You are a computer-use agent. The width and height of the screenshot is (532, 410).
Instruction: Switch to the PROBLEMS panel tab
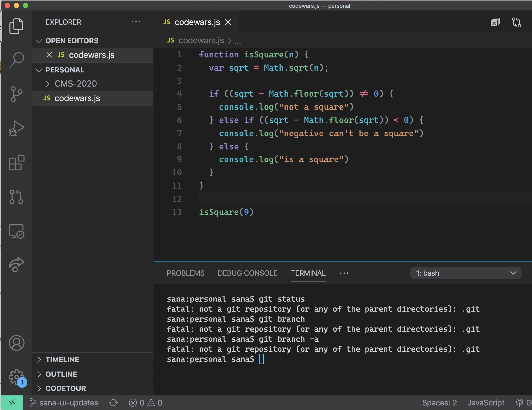186,273
